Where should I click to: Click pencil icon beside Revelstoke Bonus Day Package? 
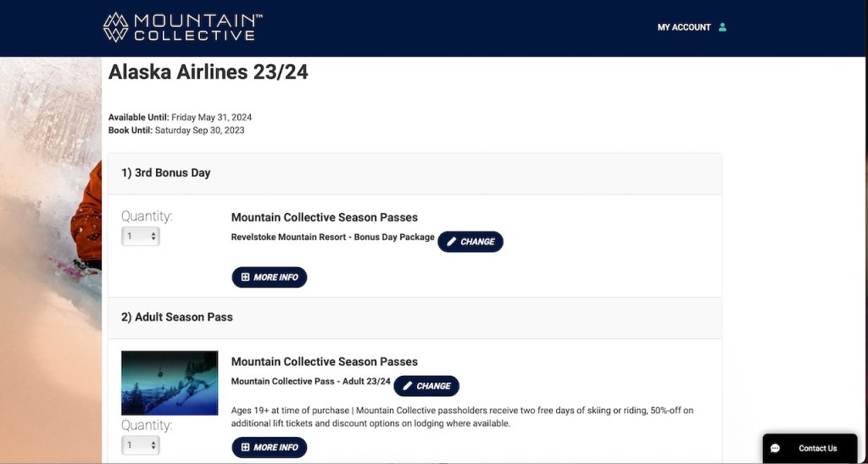click(x=453, y=242)
